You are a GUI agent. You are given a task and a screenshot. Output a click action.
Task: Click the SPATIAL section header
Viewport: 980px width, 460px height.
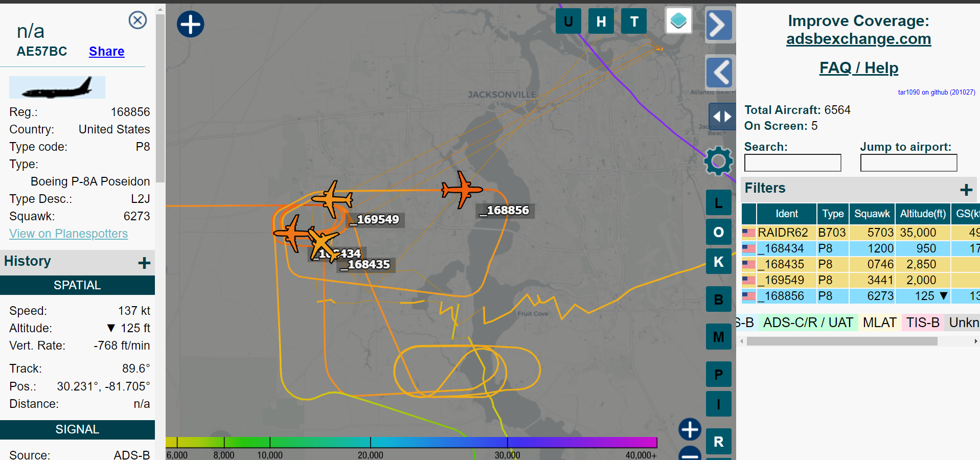point(77,285)
